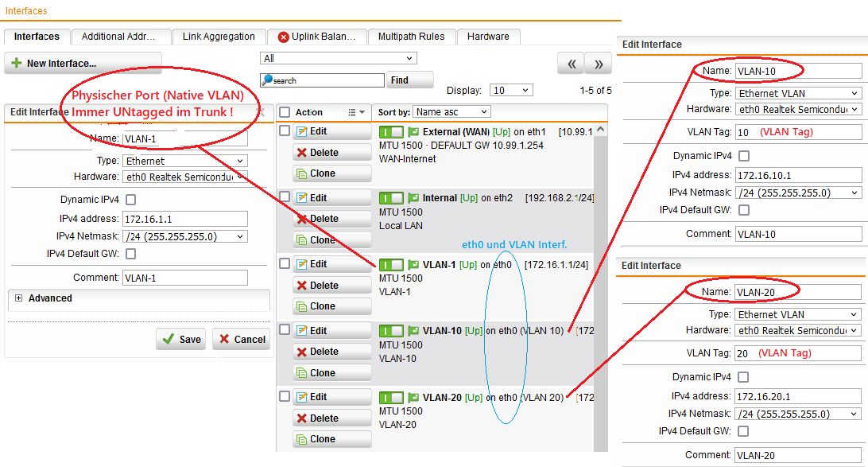The height and width of the screenshot is (467, 868).
Task: Open the Multipath Rules tab
Action: point(411,37)
